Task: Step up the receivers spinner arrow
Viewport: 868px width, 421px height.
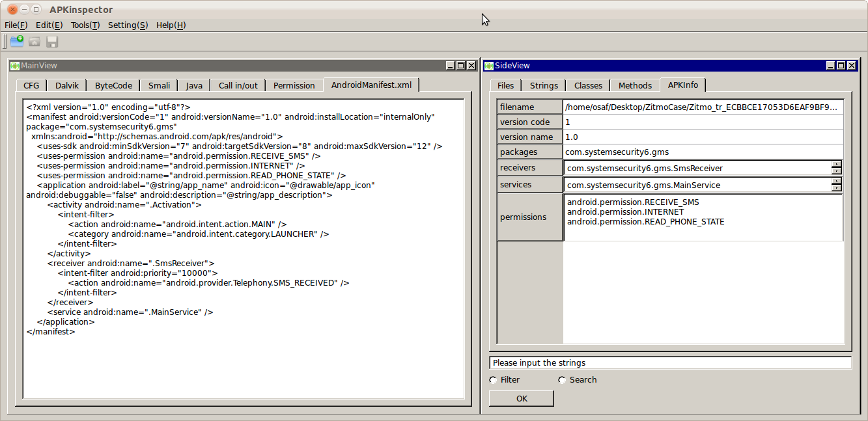Action: point(837,165)
